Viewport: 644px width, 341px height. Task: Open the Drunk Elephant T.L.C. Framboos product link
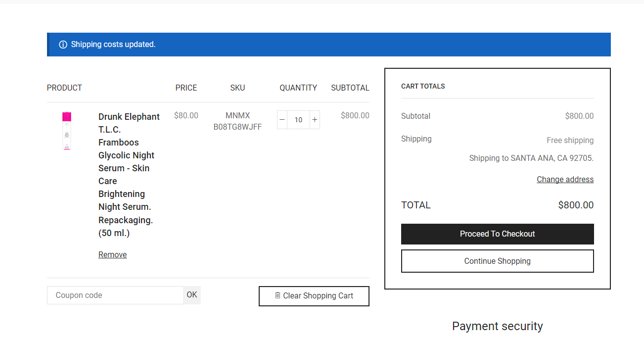[129, 175]
